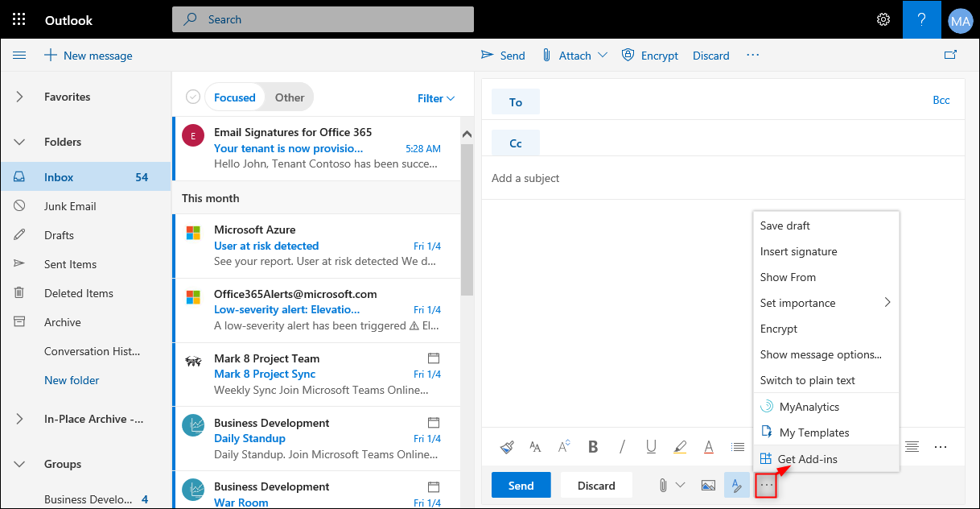Click the select-all circle above message list

(x=193, y=96)
